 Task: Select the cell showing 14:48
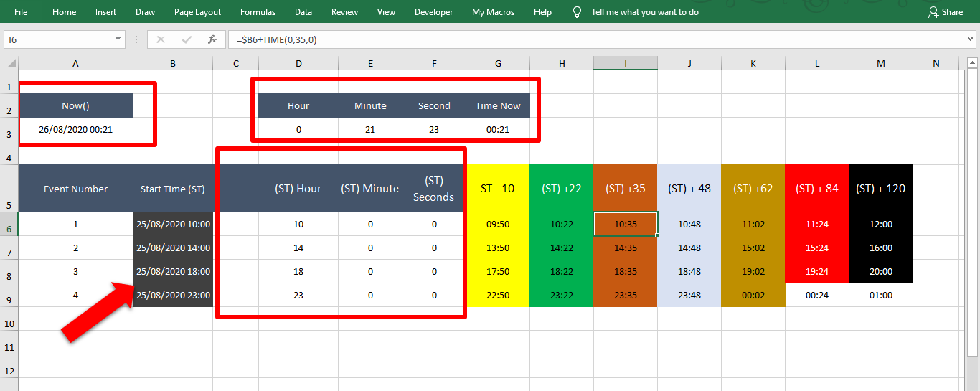coord(689,248)
